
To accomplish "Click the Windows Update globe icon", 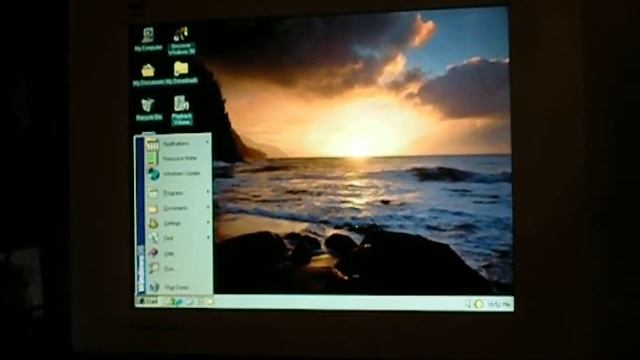I will 153,174.
